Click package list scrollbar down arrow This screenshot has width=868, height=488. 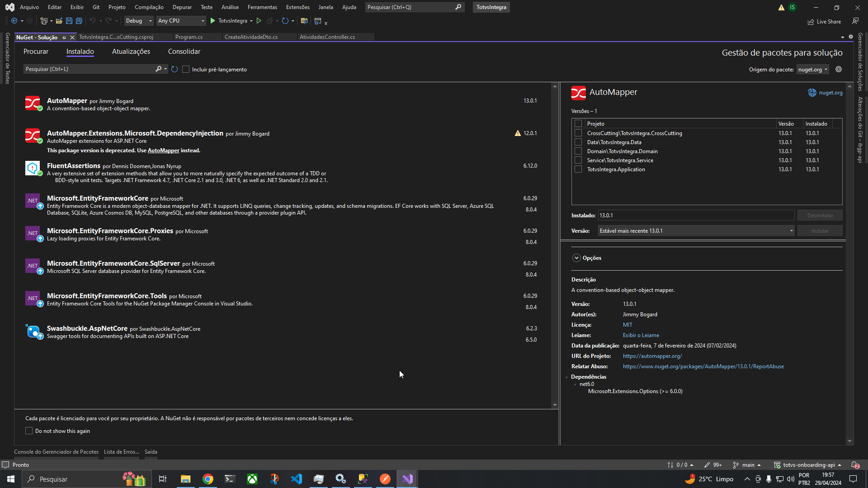[555, 405]
